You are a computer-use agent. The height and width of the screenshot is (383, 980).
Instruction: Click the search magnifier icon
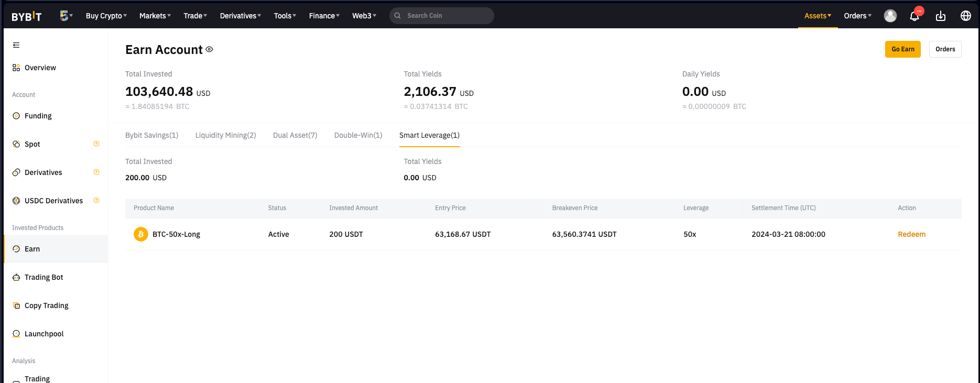[397, 16]
